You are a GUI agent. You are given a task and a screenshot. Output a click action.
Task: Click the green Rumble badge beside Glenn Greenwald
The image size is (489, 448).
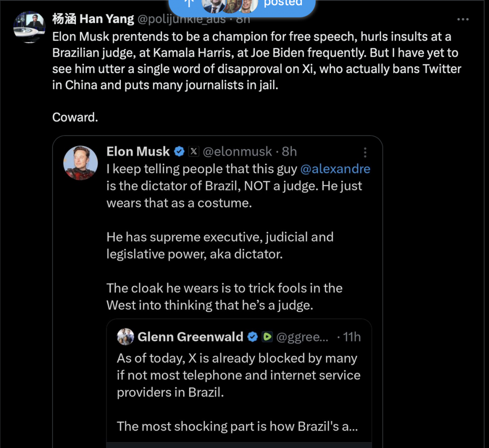[267, 337]
